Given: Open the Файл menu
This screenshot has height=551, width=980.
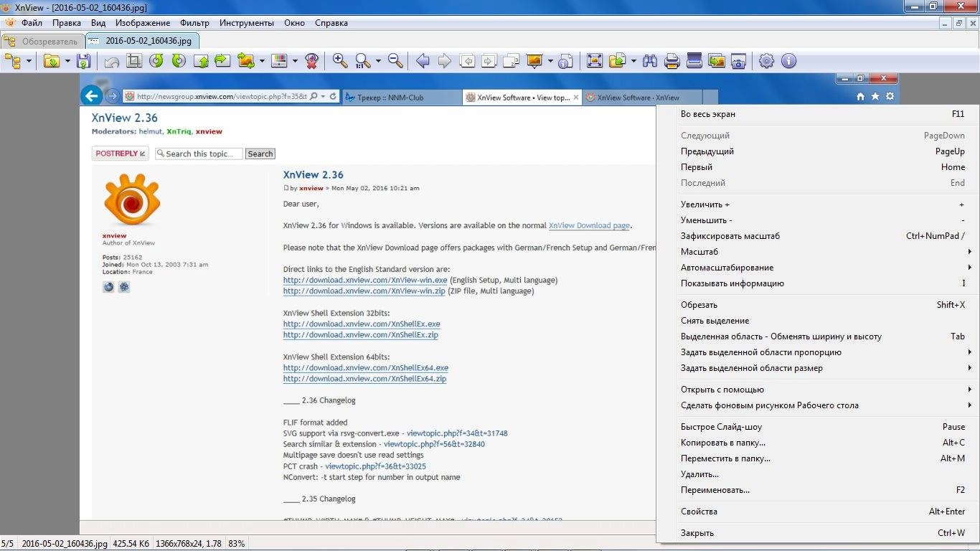Looking at the screenshot, I should (x=32, y=23).
